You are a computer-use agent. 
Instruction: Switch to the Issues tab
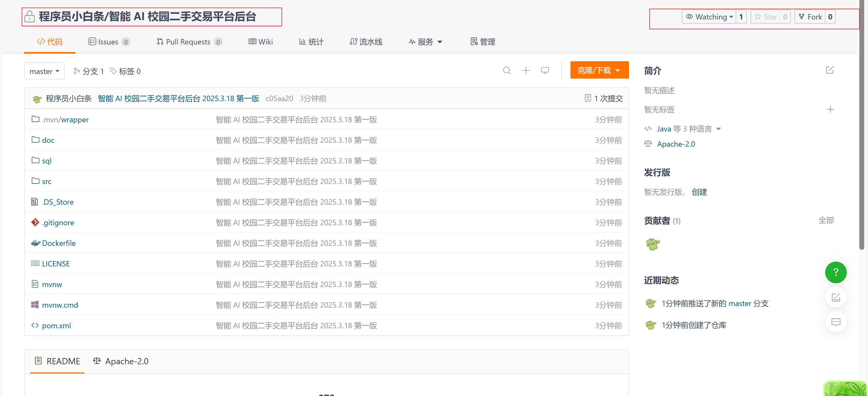[108, 42]
